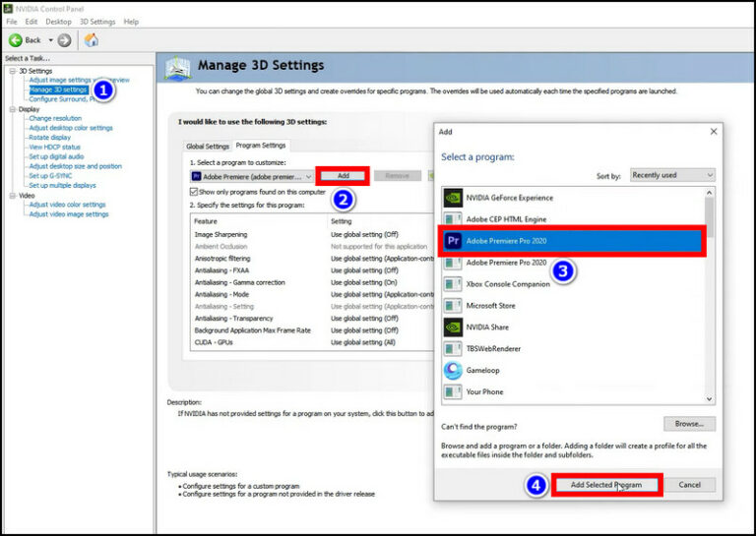Open 'Change resolution' in the task tree
The image size is (756, 536).
(x=55, y=118)
